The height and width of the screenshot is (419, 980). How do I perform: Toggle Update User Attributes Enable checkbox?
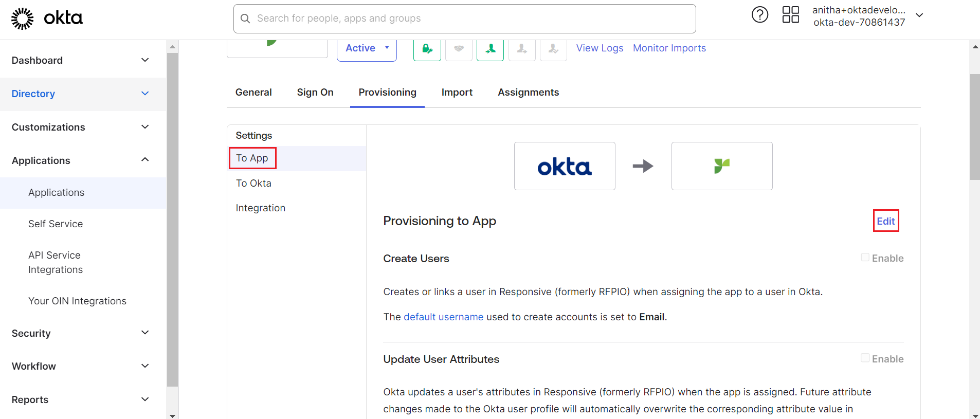point(865,358)
